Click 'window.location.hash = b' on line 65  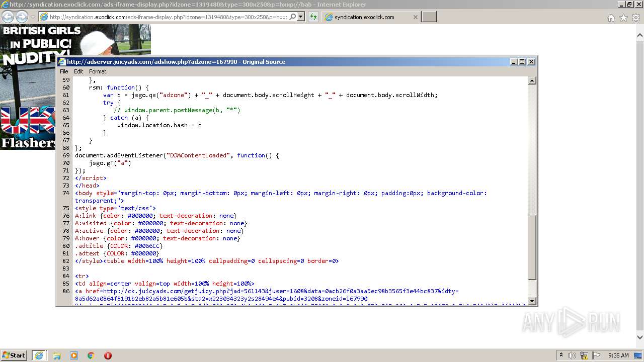[159, 125]
